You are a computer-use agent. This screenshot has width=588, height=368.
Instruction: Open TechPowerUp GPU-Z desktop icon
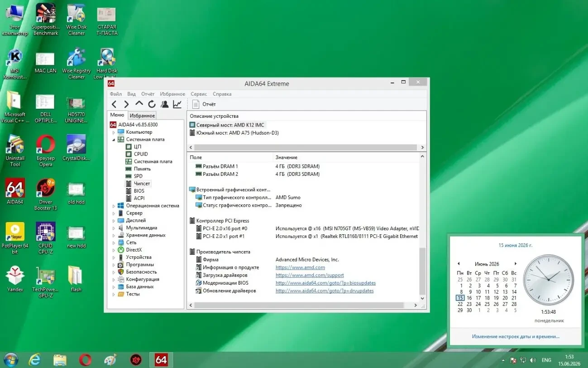coord(46,282)
